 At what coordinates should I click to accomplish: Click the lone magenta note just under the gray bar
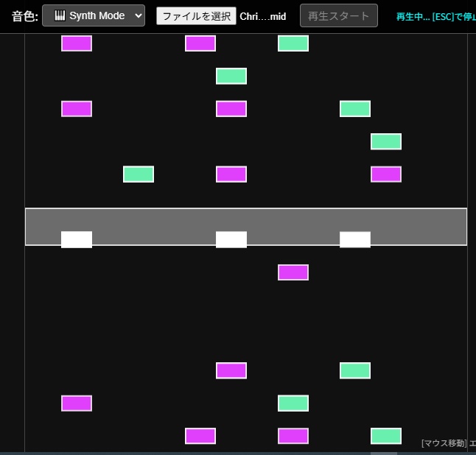[293, 272]
